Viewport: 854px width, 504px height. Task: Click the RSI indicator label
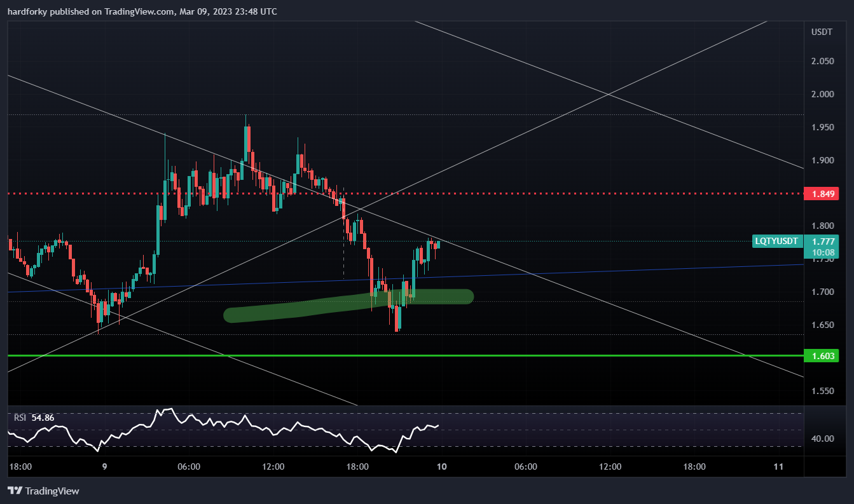coord(20,418)
